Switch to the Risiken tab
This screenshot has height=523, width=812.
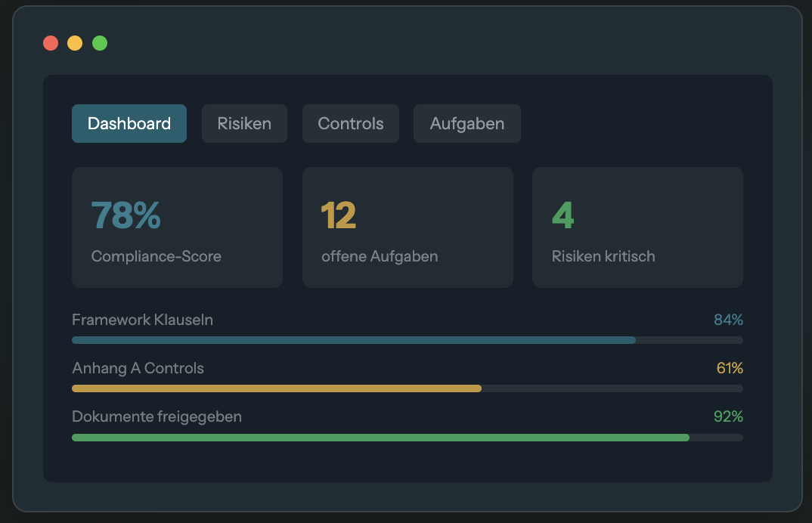[x=244, y=123]
